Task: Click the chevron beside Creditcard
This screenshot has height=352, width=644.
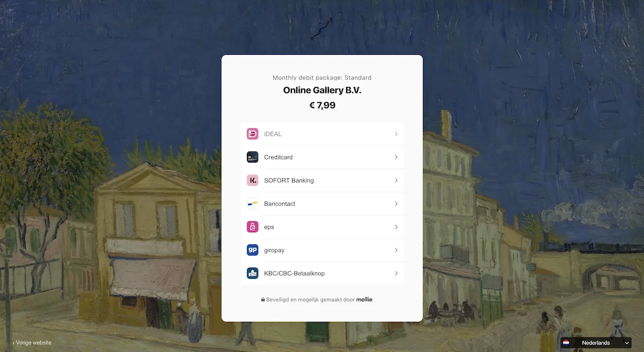Action: [x=396, y=157]
